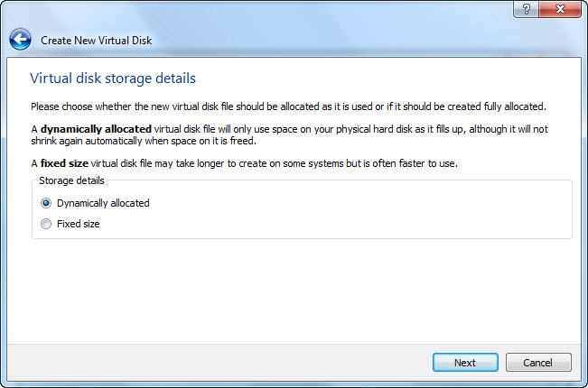Click the 'Virtual disk storage details' heading

coord(113,79)
